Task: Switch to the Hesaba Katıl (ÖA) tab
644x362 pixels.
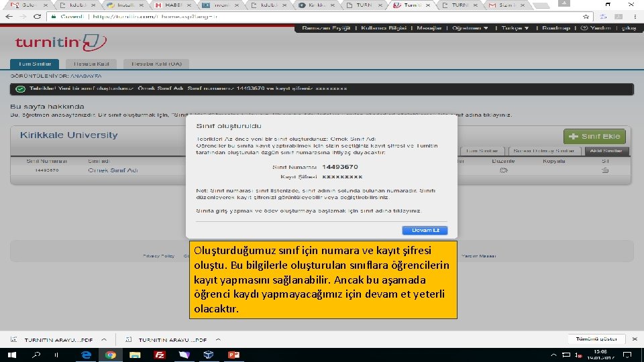Action: [156, 64]
